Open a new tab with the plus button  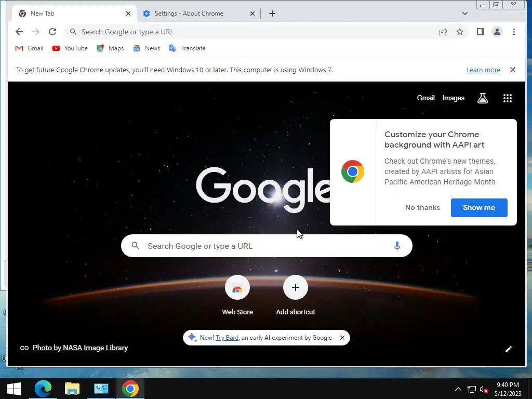272,14
